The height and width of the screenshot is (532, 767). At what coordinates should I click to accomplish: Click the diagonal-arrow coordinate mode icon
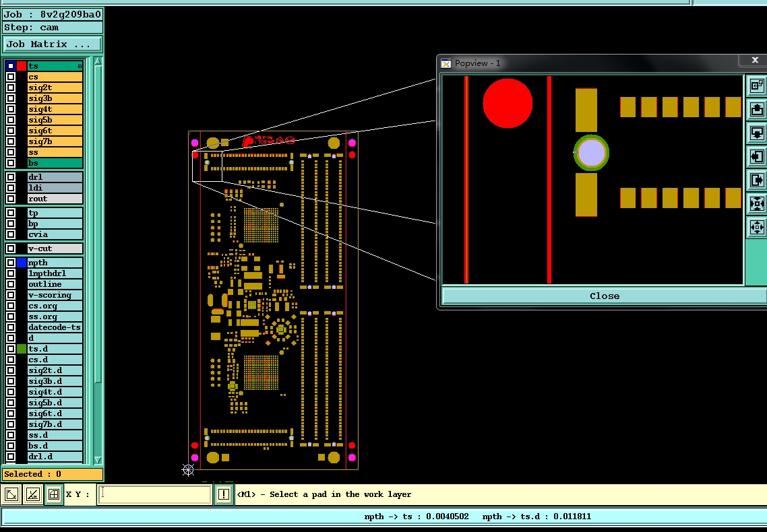[11, 494]
